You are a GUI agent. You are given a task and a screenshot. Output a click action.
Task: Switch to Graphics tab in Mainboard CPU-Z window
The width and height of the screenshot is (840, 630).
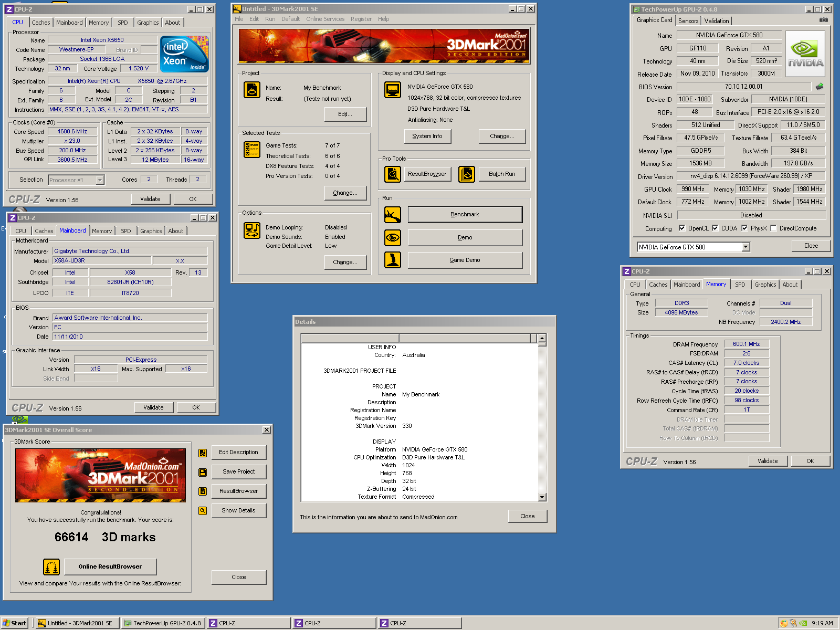tap(151, 231)
